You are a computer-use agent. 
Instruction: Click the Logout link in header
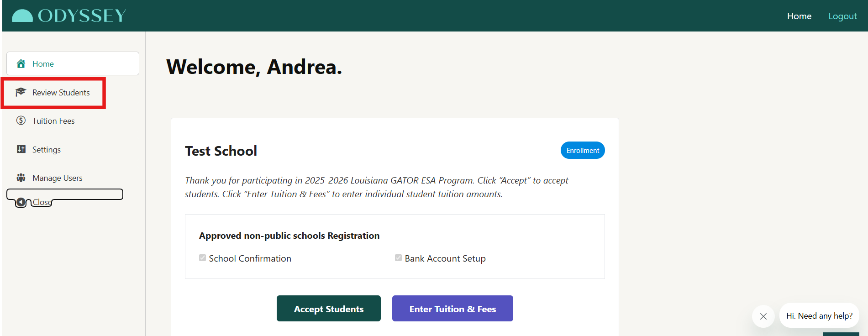coord(842,16)
